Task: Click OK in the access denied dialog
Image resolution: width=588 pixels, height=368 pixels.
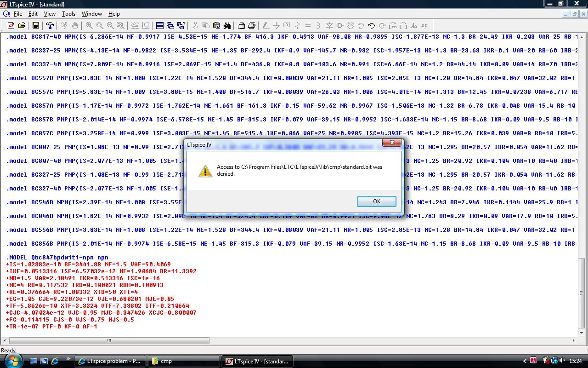Action: coord(377,201)
